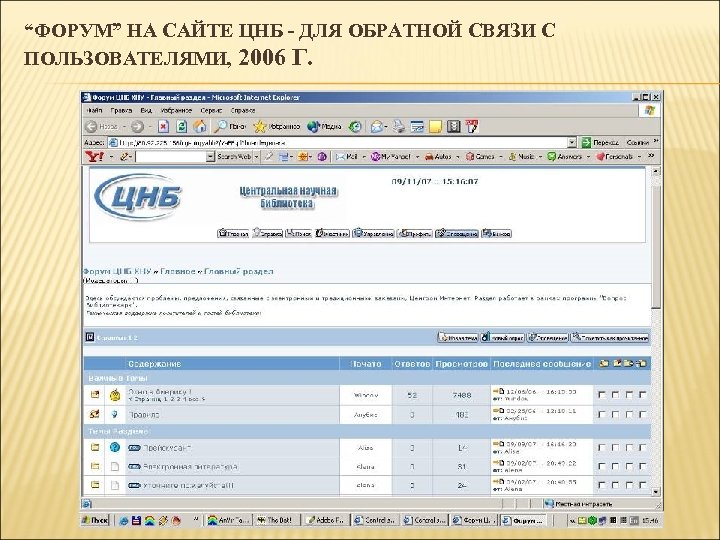Click the yellow note Discuss icon
Image resolution: width=720 pixels, height=540 pixels.
pos(435,127)
